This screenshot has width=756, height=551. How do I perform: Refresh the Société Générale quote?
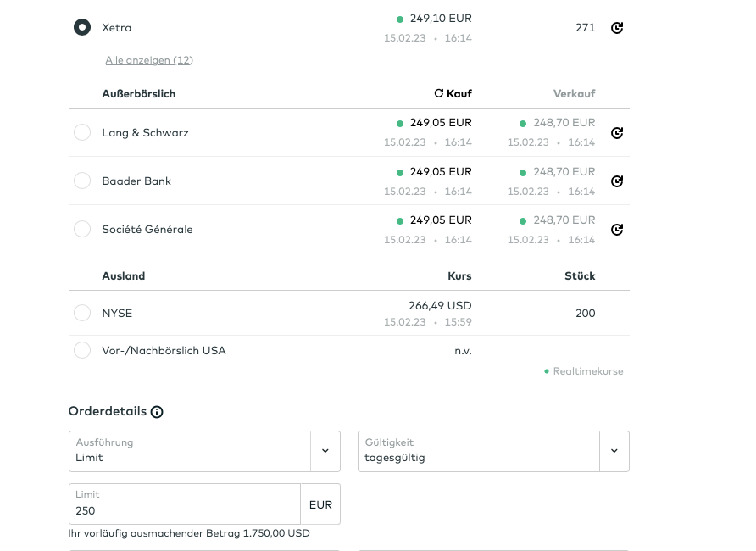(617, 230)
